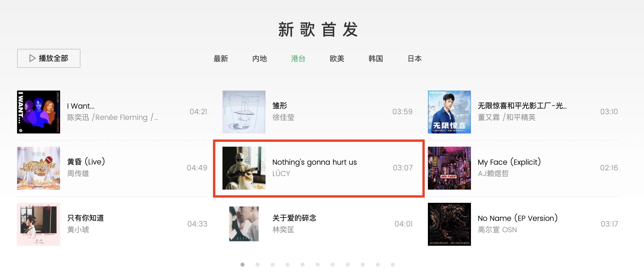Open the I Want... album cover
644x278 pixels.
tap(38, 112)
